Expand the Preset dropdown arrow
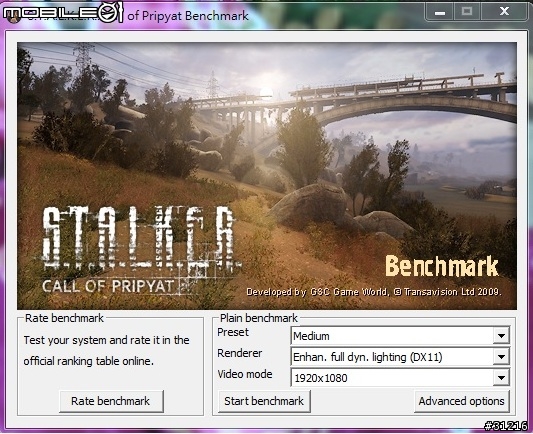The image size is (533, 434). pyautogui.click(x=501, y=336)
